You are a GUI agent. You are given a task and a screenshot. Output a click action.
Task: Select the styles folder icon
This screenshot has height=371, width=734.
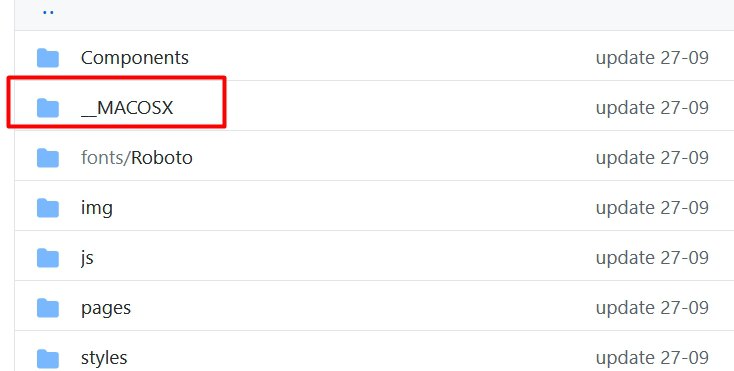click(48, 358)
